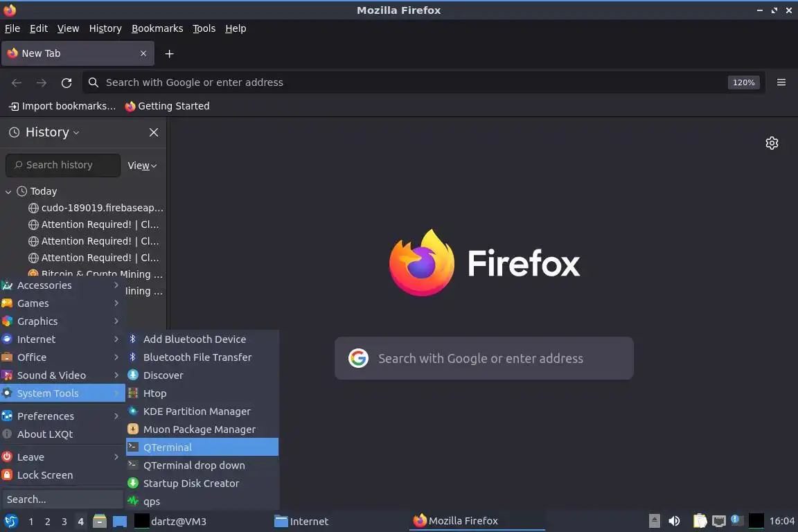Reset zoom via 120% badge
The width and height of the screenshot is (798, 532).
[743, 82]
